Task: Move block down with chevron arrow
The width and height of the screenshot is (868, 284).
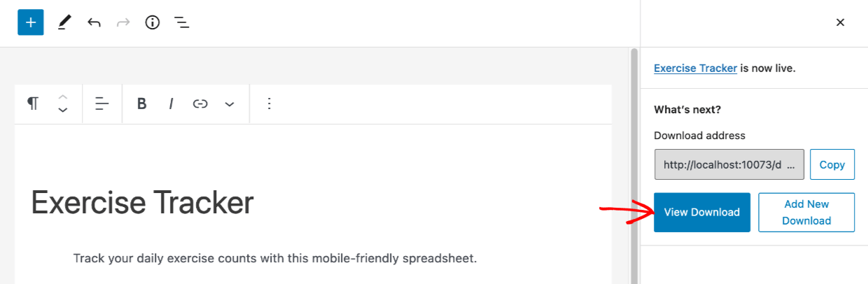Action: tap(63, 111)
